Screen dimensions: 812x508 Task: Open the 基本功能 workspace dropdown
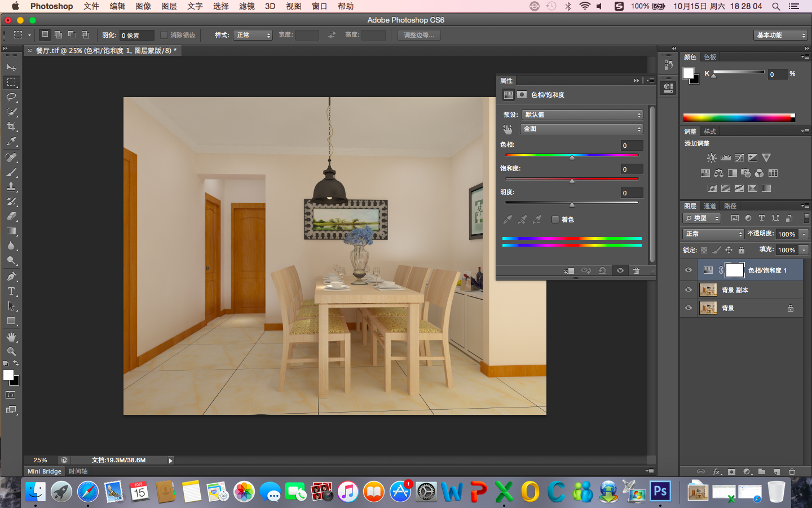781,35
